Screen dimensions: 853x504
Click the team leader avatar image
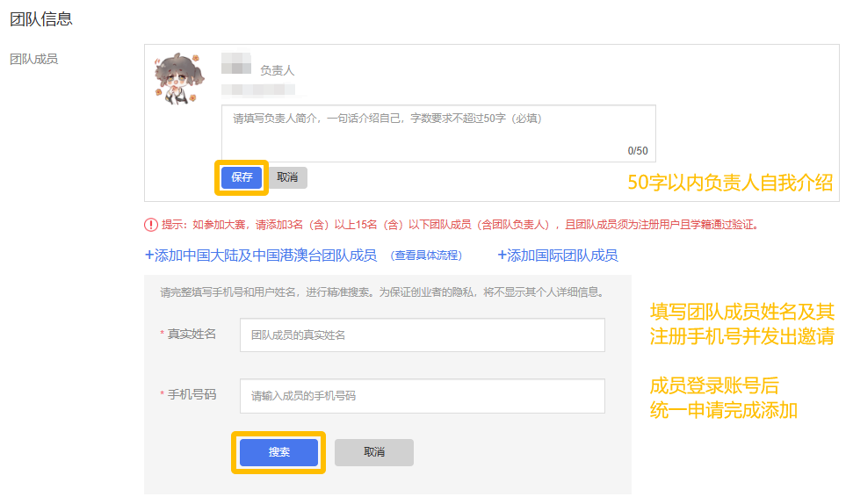[x=176, y=80]
